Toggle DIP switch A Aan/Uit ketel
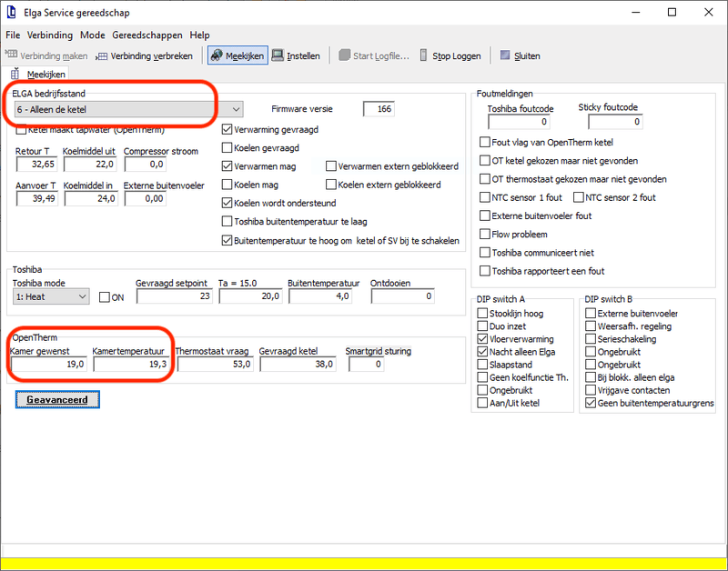 pyautogui.click(x=482, y=403)
